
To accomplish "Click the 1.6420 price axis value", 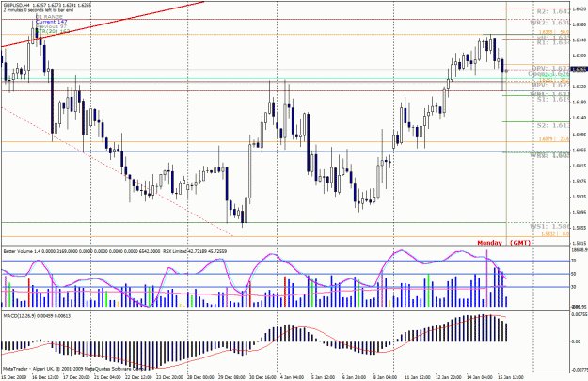I will pyautogui.click(x=579, y=9).
